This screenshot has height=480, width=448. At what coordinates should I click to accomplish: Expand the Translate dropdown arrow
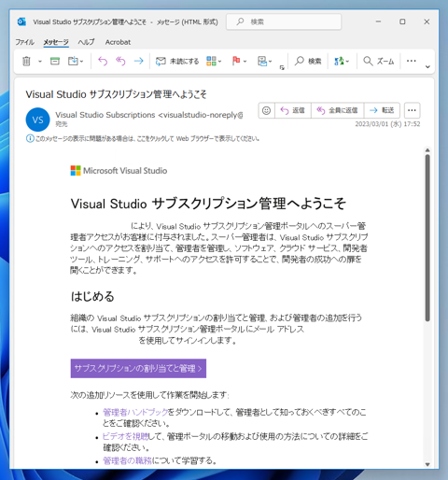pos(347,62)
